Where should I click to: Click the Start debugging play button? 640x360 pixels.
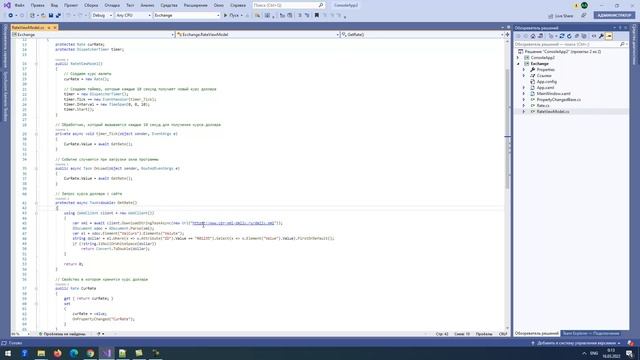point(225,16)
